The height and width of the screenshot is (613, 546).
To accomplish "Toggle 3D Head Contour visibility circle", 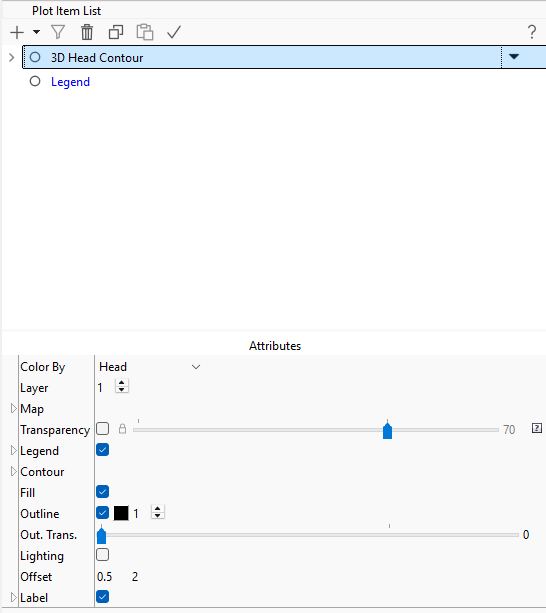I will coord(35,57).
